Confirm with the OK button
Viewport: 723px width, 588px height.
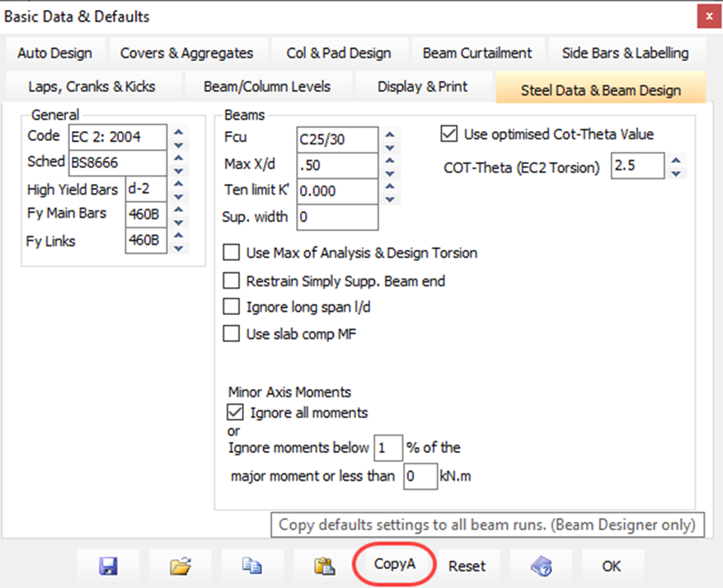coord(612,566)
